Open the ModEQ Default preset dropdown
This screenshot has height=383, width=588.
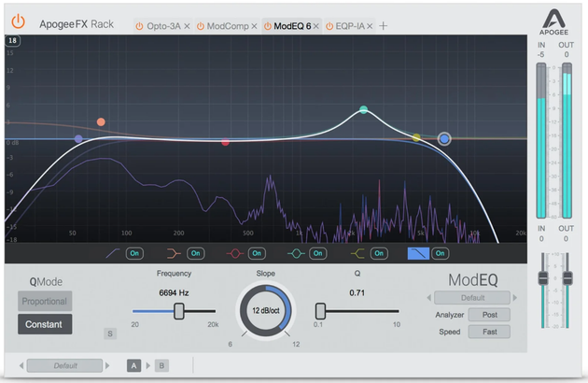472,298
